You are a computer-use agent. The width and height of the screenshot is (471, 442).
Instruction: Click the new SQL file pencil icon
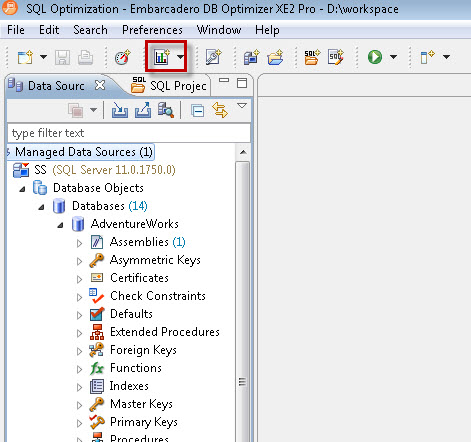click(336, 57)
